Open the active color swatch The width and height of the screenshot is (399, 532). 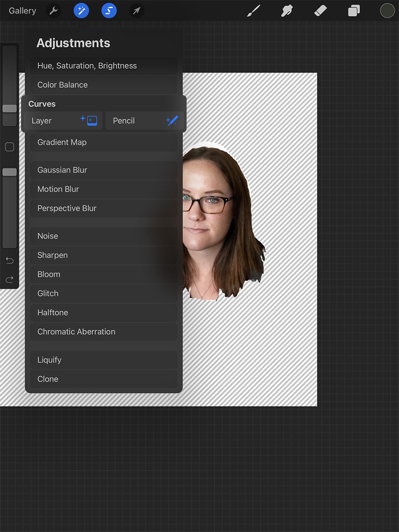pyautogui.click(x=387, y=11)
